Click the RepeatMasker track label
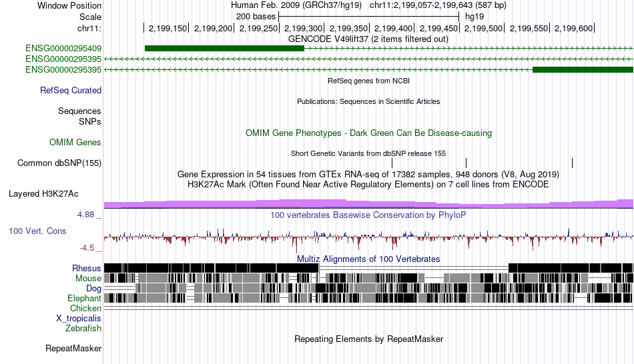This screenshot has height=364, width=634. (x=73, y=348)
